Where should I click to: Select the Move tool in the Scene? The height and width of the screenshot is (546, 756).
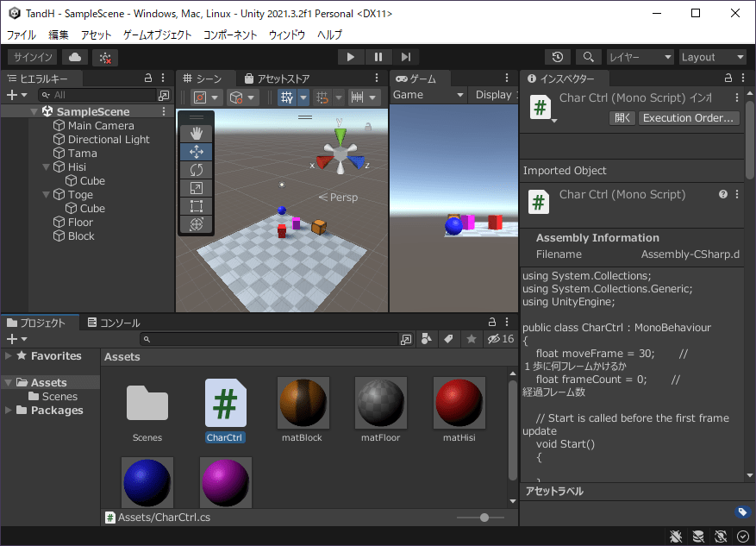tap(197, 152)
